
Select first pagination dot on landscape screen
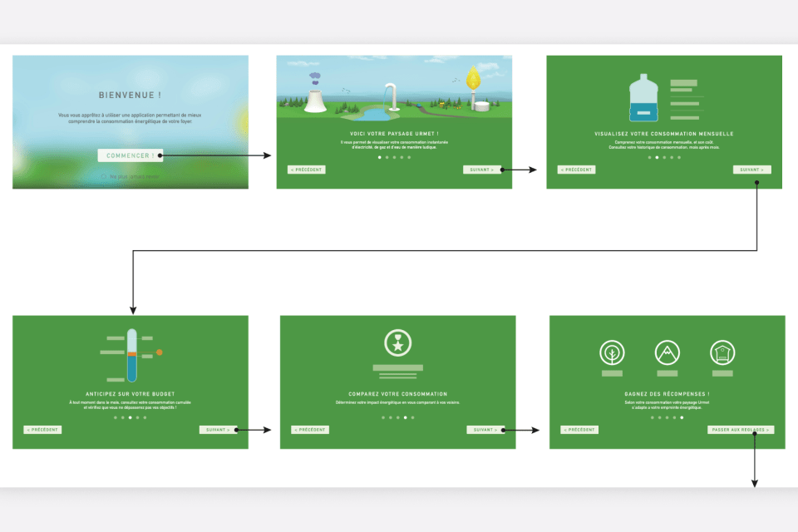(x=379, y=157)
